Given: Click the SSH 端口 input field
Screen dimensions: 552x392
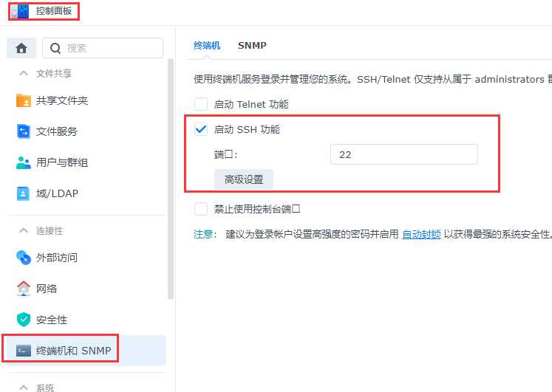Looking at the screenshot, I should 403,154.
